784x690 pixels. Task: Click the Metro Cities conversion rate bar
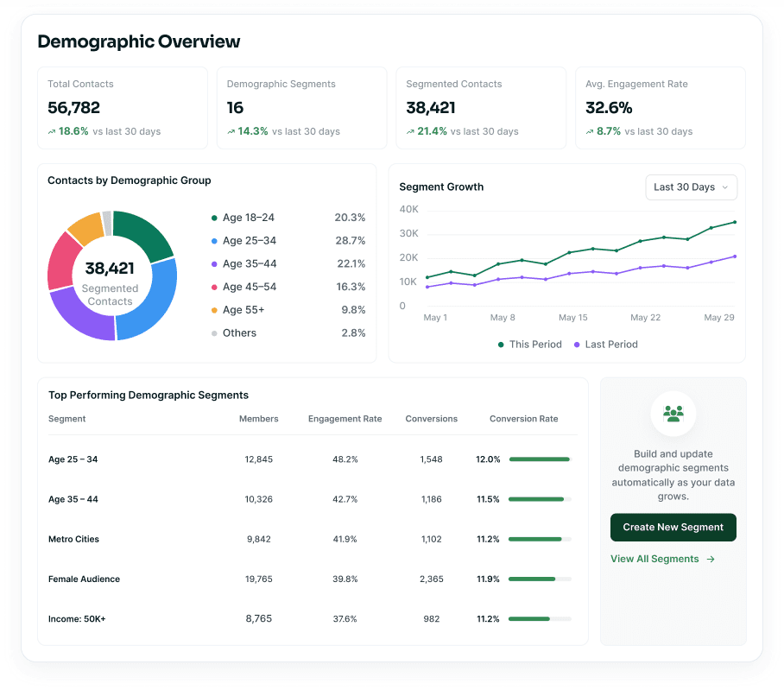[x=540, y=539]
